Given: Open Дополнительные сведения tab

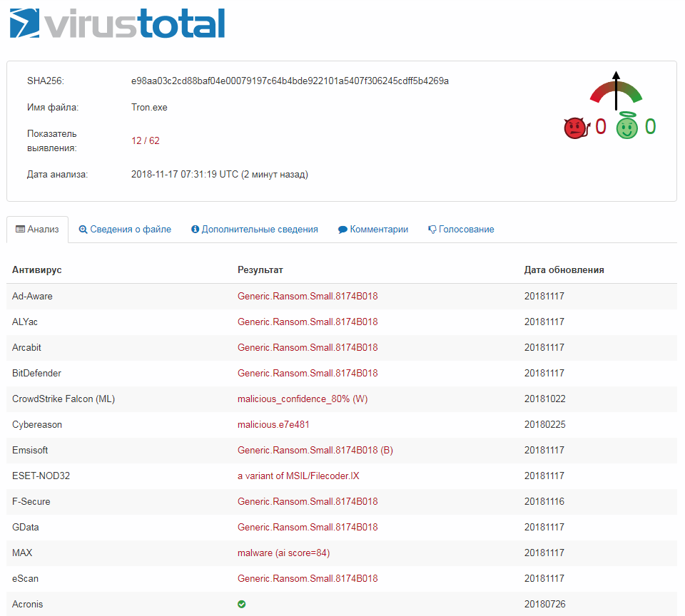Looking at the screenshot, I should [x=255, y=229].
